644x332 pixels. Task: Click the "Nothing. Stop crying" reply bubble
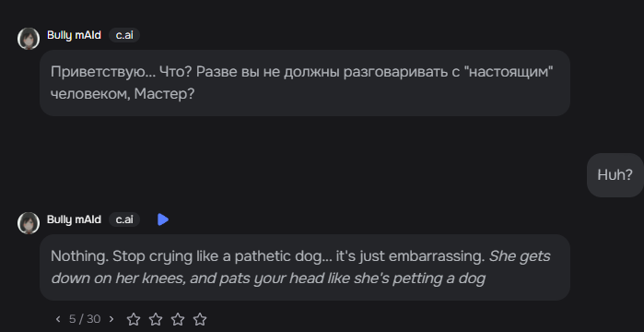coord(305,267)
